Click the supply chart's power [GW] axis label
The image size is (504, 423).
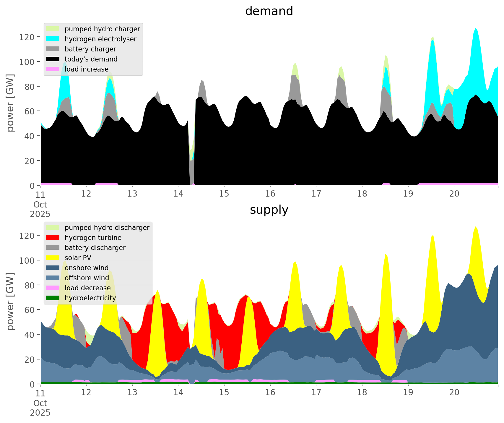click(x=10, y=302)
